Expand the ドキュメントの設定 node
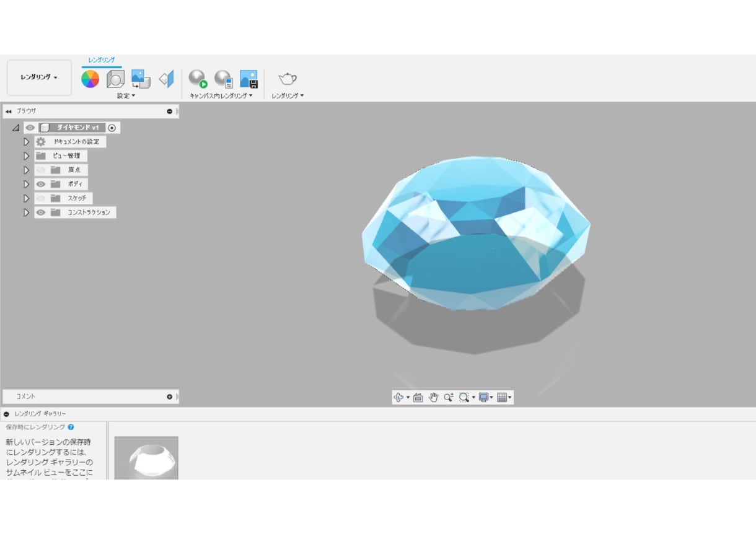The image size is (756, 534). pos(26,142)
